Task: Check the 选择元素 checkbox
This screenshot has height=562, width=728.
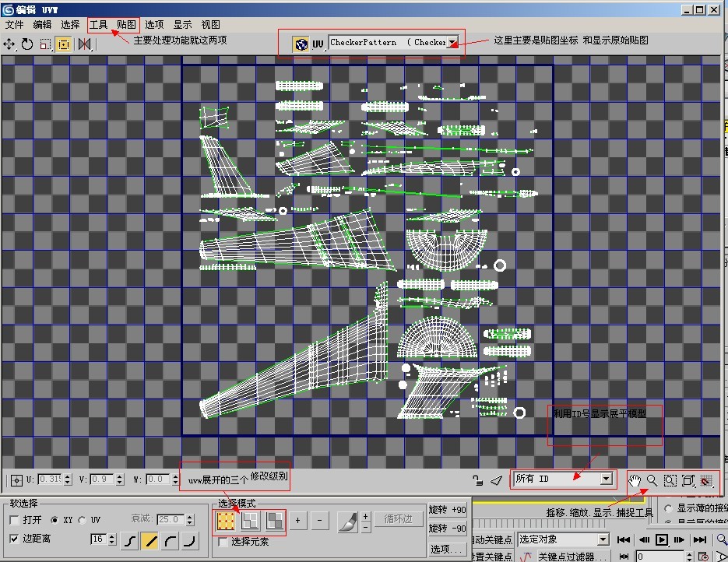Action: pos(223,542)
